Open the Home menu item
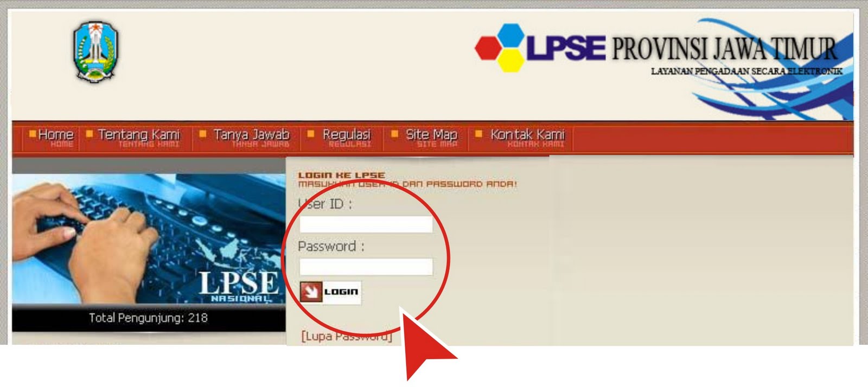 (x=55, y=134)
